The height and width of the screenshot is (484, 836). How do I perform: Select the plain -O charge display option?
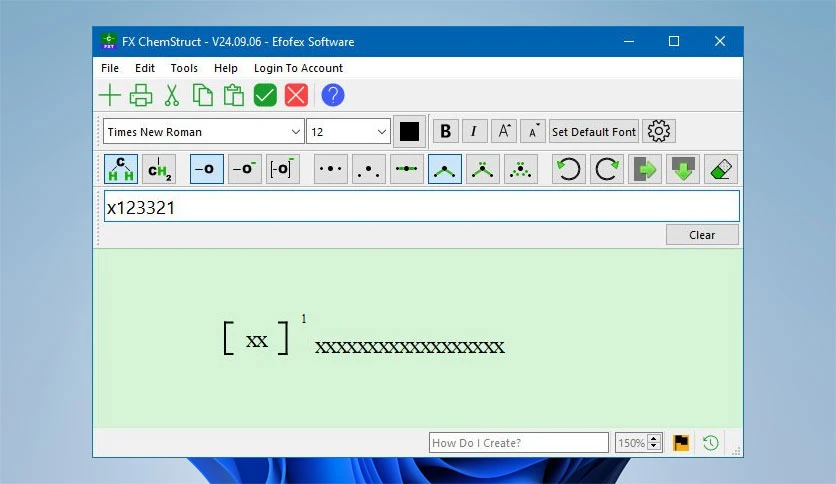[x=206, y=169]
